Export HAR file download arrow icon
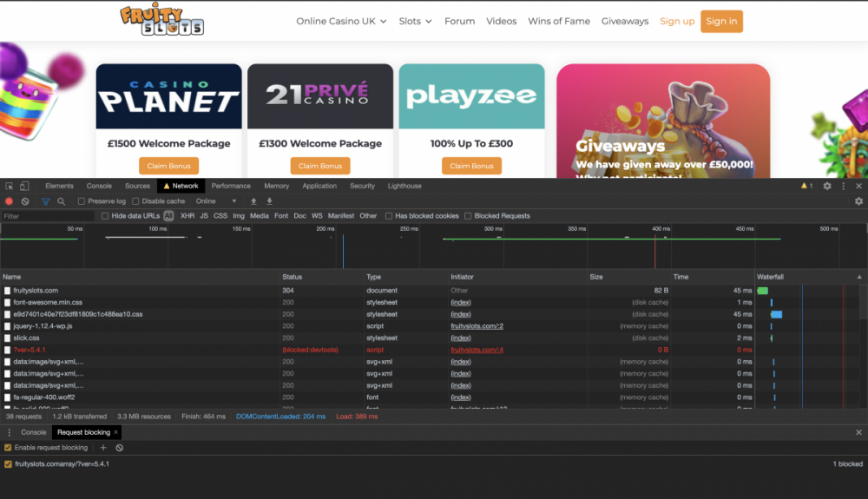The width and height of the screenshot is (868, 499). pyautogui.click(x=270, y=201)
